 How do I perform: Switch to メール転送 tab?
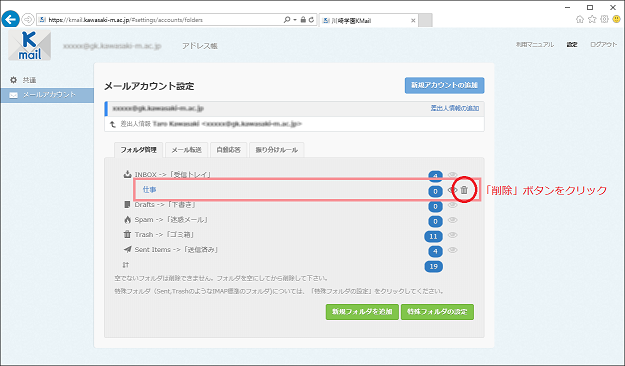(187, 150)
